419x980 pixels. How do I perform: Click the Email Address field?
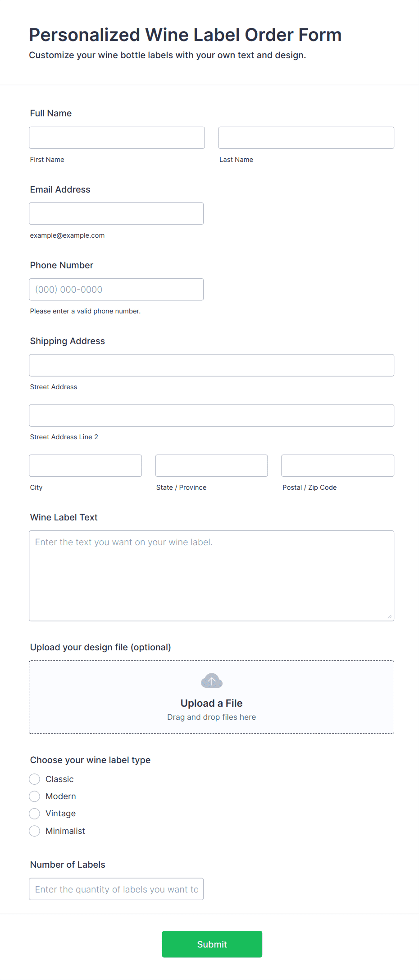pos(116,213)
